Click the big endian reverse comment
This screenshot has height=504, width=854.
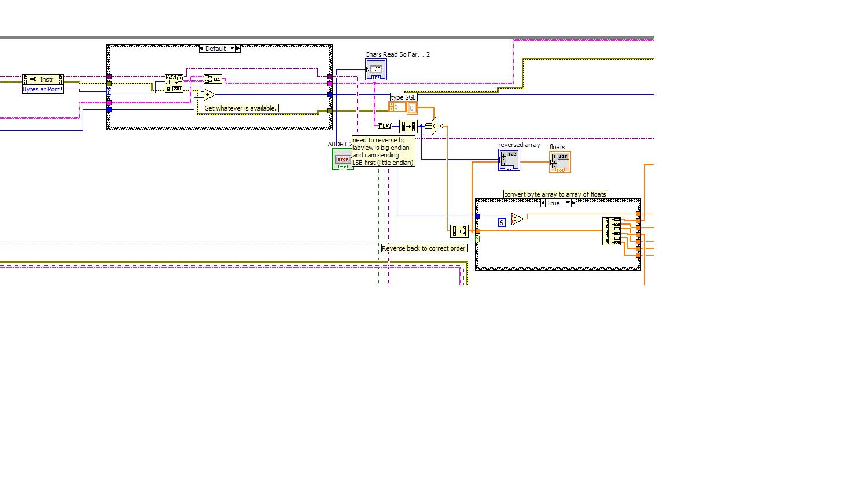point(383,152)
